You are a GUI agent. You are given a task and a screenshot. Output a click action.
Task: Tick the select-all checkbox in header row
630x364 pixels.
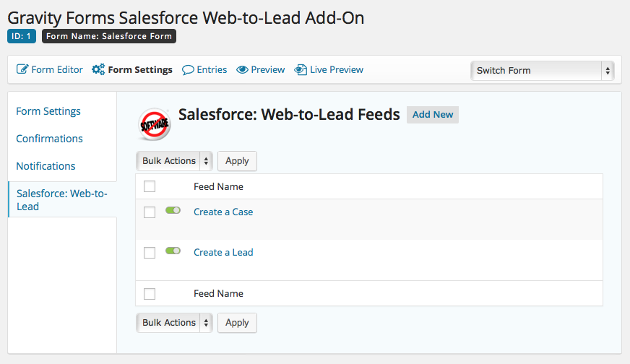pos(150,187)
